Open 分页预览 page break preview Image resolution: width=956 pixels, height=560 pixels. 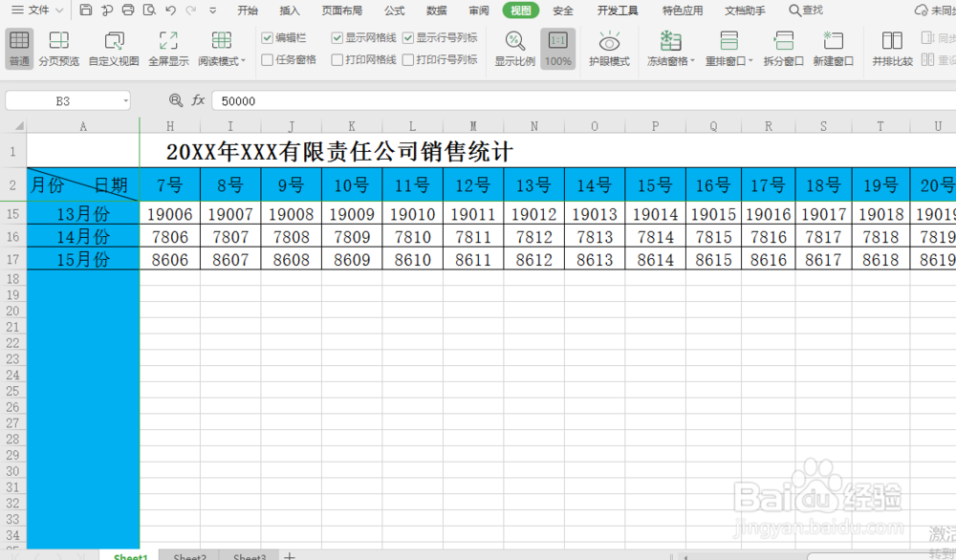point(58,49)
